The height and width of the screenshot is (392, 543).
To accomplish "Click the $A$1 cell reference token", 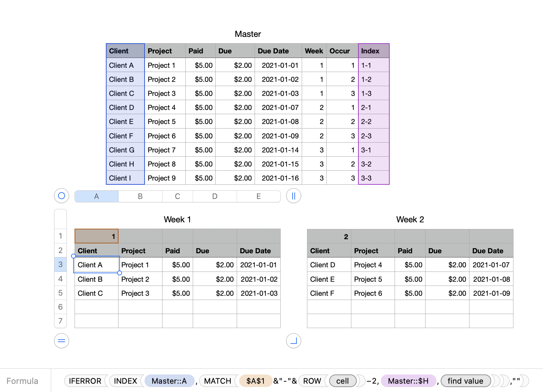I will tap(256, 381).
